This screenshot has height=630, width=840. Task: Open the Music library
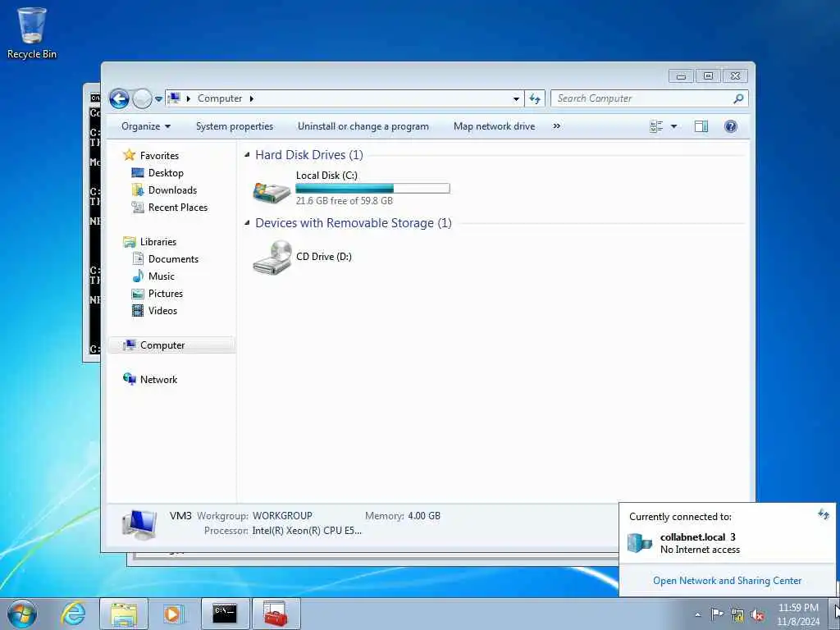pyautogui.click(x=162, y=276)
